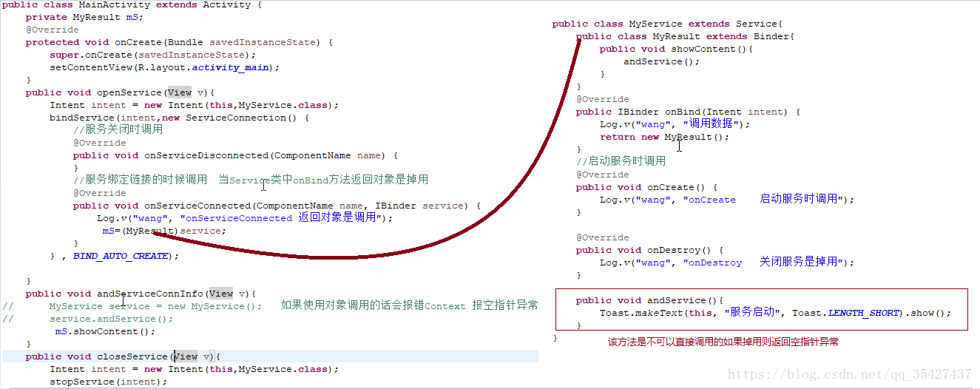Click the 'public void onCreate() {' line in MyService
980x389 pixels.
coord(646,187)
